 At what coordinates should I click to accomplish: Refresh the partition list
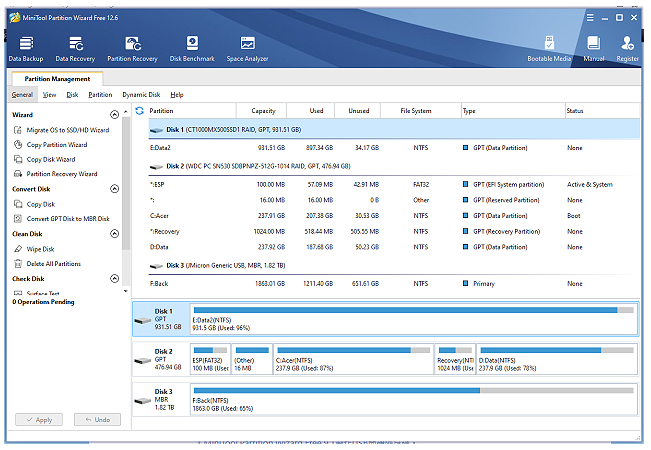pos(140,110)
